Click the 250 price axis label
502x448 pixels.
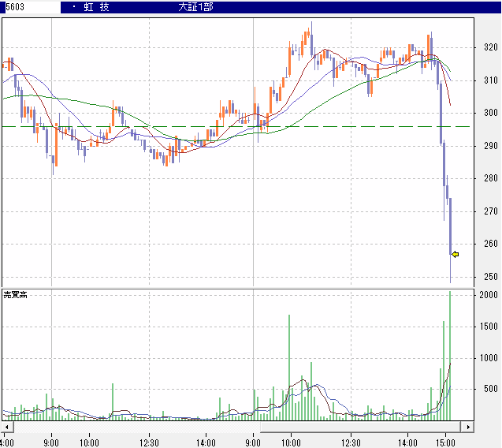click(x=490, y=277)
